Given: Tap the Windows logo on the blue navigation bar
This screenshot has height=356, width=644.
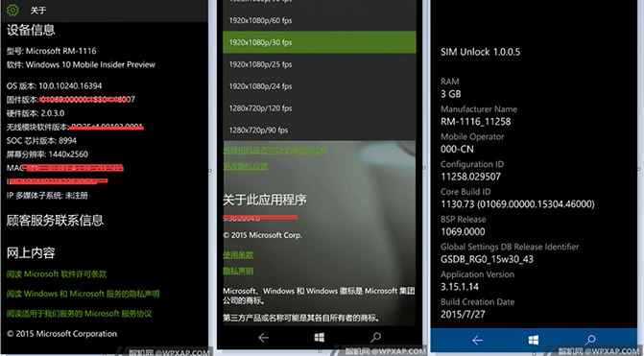Looking at the screenshot, I should click(x=534, y=340).
